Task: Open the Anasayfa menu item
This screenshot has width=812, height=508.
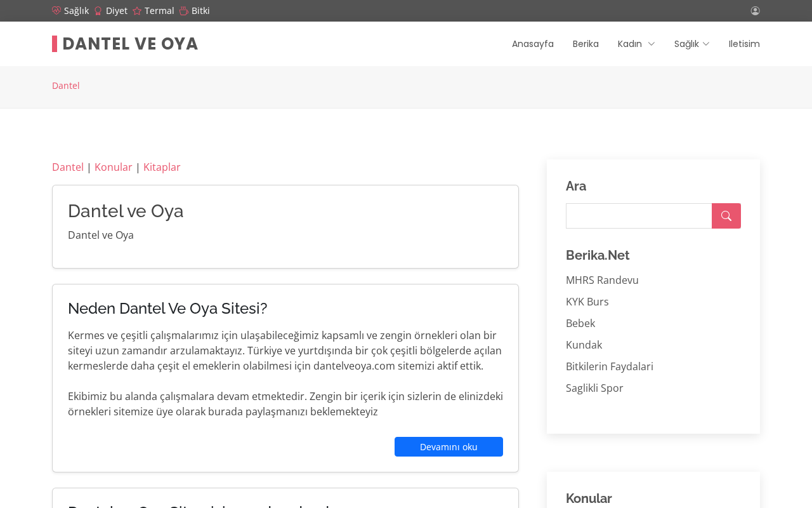Action: pos(533,44)
